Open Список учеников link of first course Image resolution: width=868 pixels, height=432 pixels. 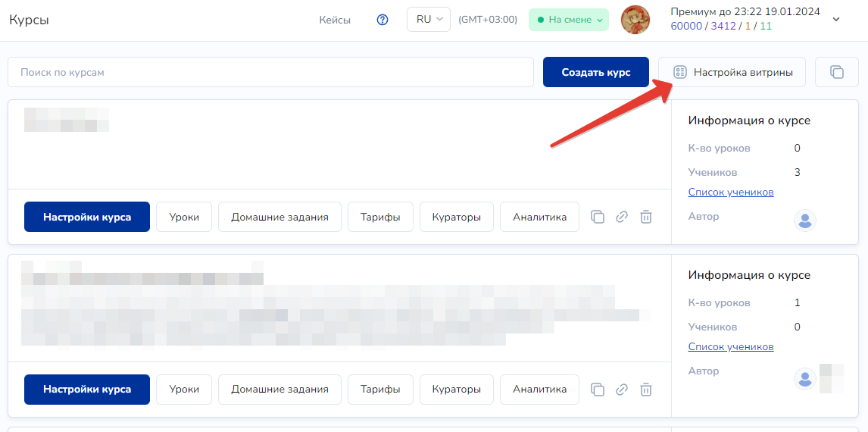pyautogui.click(x=730, y=192)
